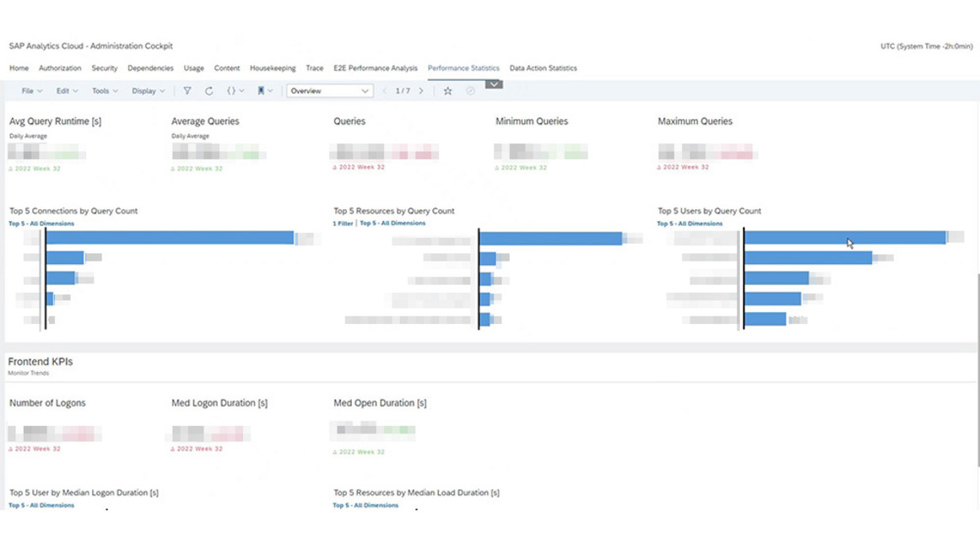Open the Usage tab
980x544 pixels.
194,68
